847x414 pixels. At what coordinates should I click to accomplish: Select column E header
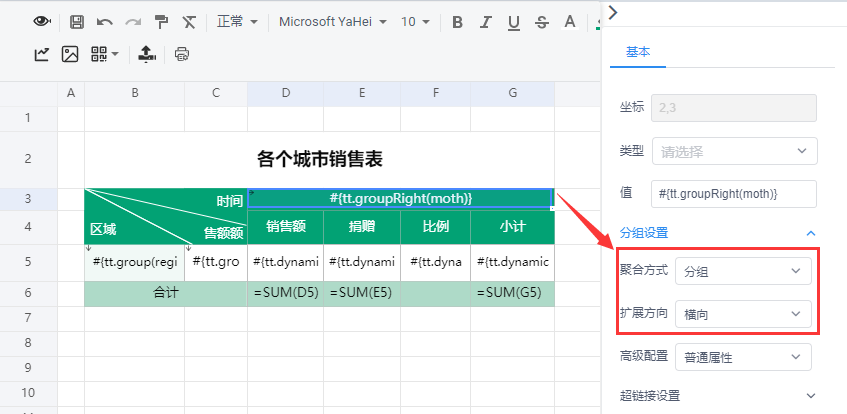point(362,94)
